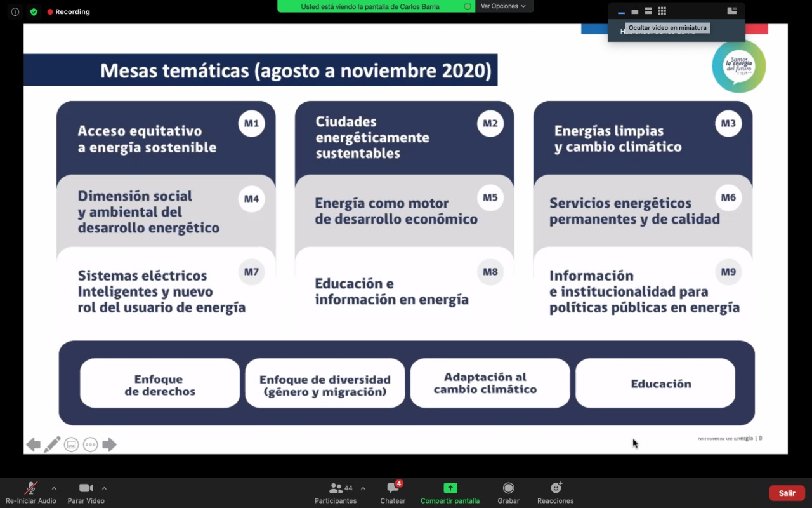Stop camera with Parar Video
Image resolution: width=812 pixels, height=508 pixels.
pyautogui.click(x=86, y=493)
